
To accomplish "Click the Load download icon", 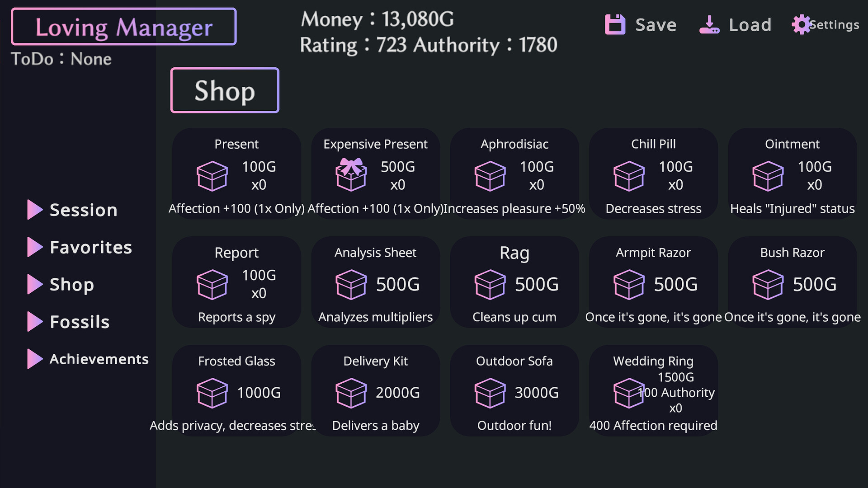I will 709,24.
